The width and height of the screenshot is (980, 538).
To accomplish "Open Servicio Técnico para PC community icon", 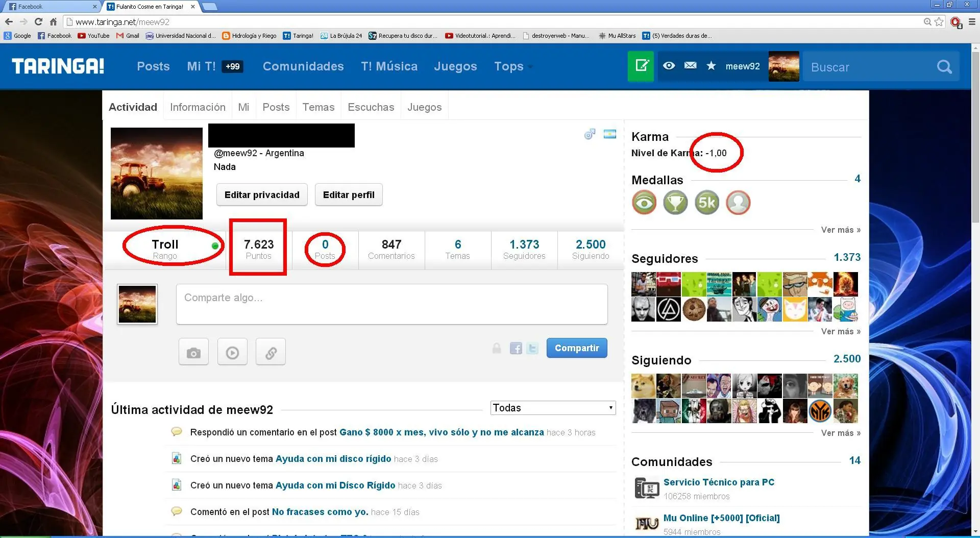I will (647, 488).
